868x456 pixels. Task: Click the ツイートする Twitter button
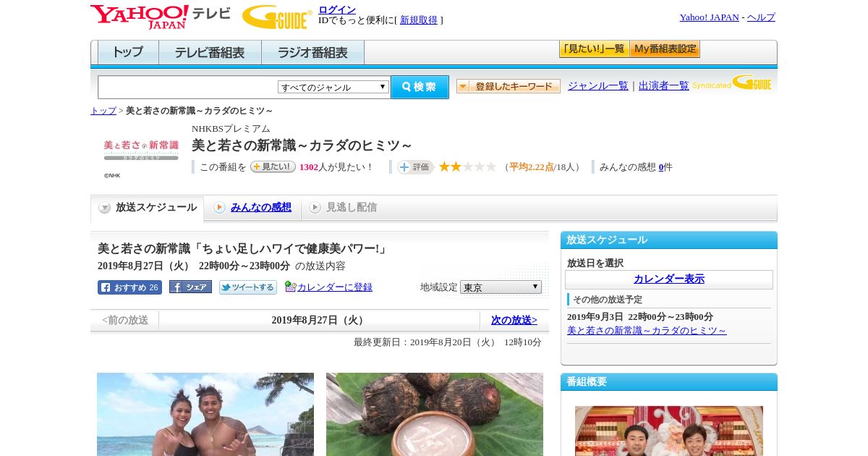coord(248,287)
